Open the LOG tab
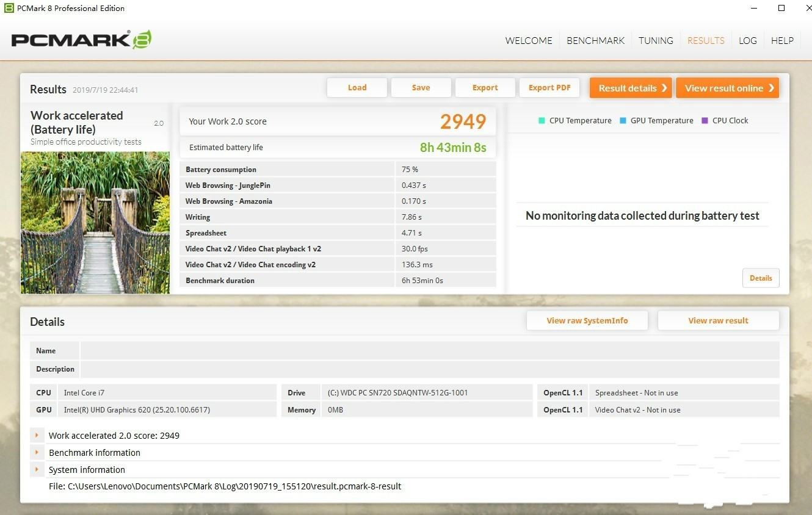 tap(747, 40)
